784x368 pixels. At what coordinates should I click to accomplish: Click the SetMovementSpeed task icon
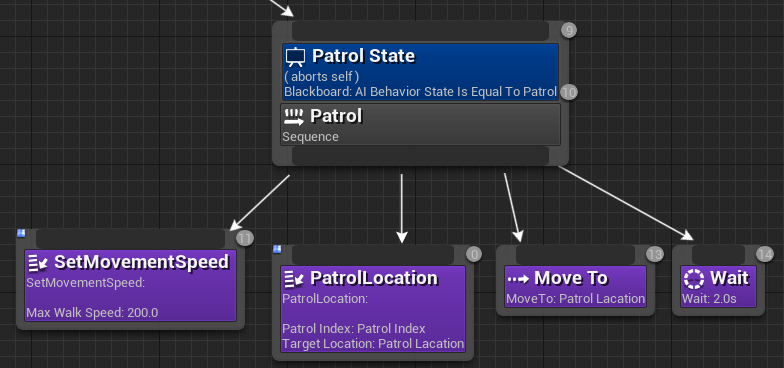[x=38, y=263]
